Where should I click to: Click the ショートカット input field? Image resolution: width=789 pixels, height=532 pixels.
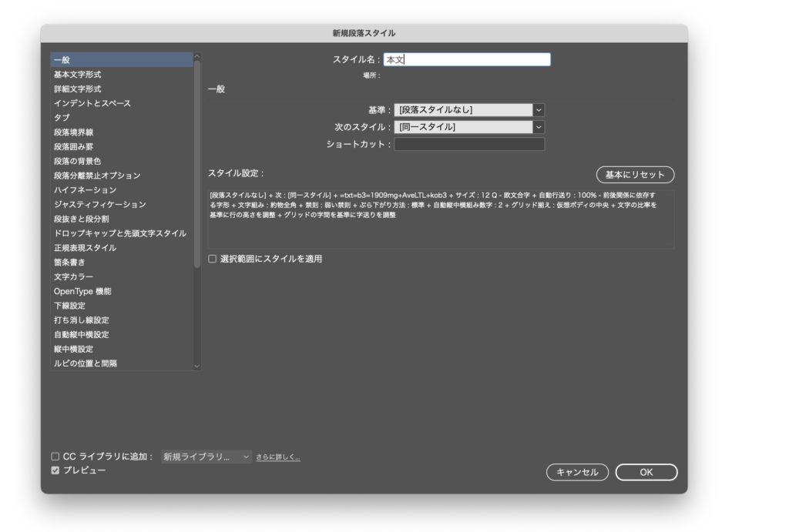coord(468,144)
